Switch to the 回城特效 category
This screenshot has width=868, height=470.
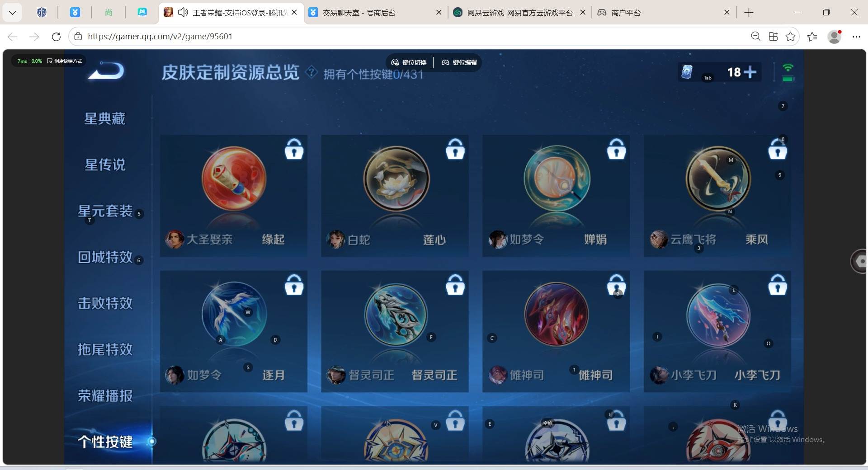(x=105, y=257)
